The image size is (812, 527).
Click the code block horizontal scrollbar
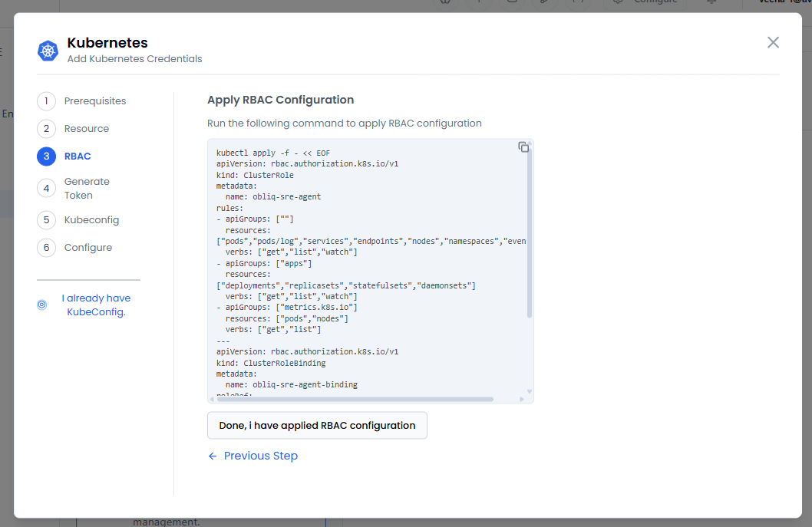tap(353, 400)
